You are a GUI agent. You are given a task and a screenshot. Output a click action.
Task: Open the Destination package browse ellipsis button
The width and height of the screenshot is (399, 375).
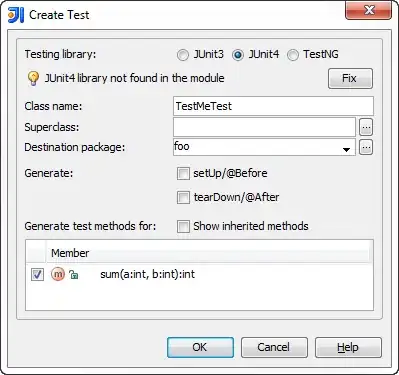[x=366, y=147]
